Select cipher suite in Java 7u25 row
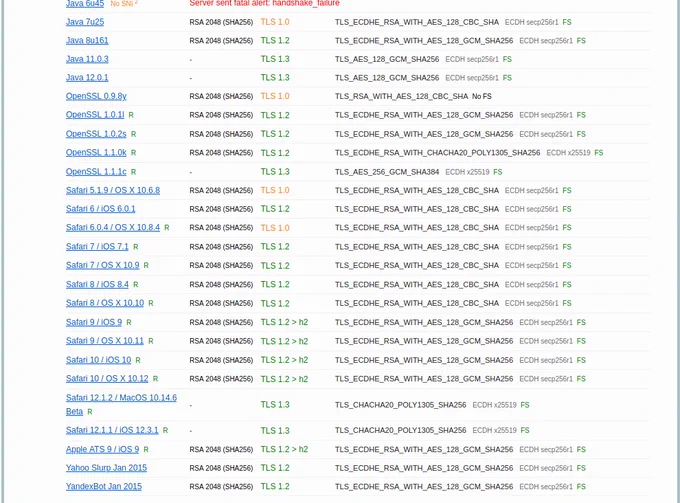680x503 pixels. pyautogui.click(x=417, y=22)
